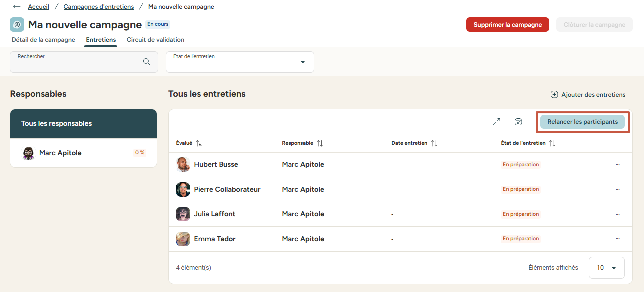The width and height of the screenshot is (644, 292).
Task: Sort by the Responsable column icon
Action: coord(320,143)
